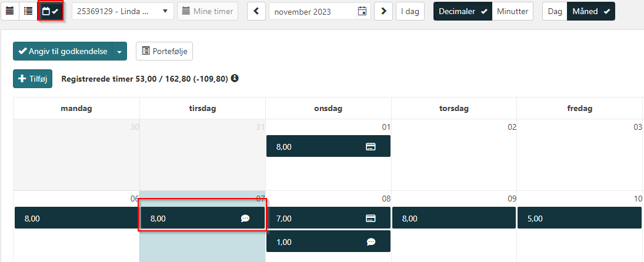Open comment bubble on Tuesday 07 entry
Image resolution: width=644 pixels, height=262 pixels.
point(245,219)
